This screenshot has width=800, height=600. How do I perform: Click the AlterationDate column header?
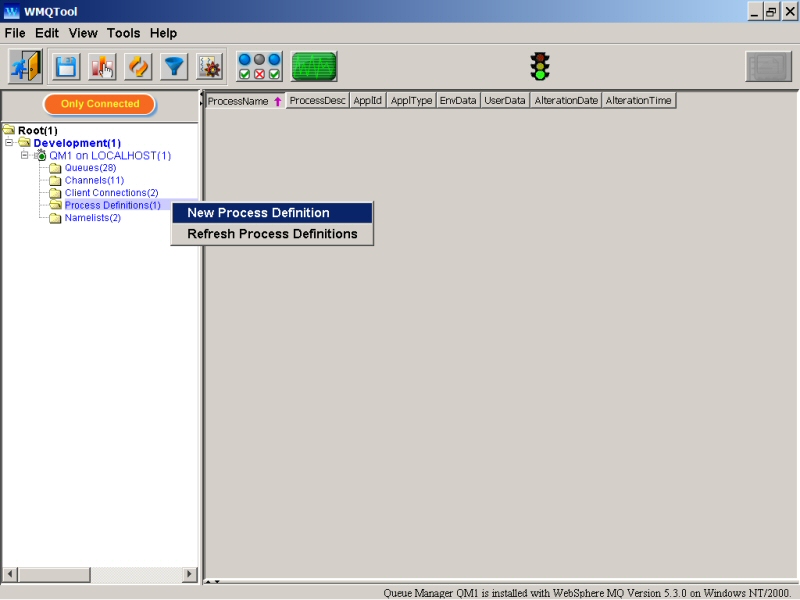click(x=566, y=101)
